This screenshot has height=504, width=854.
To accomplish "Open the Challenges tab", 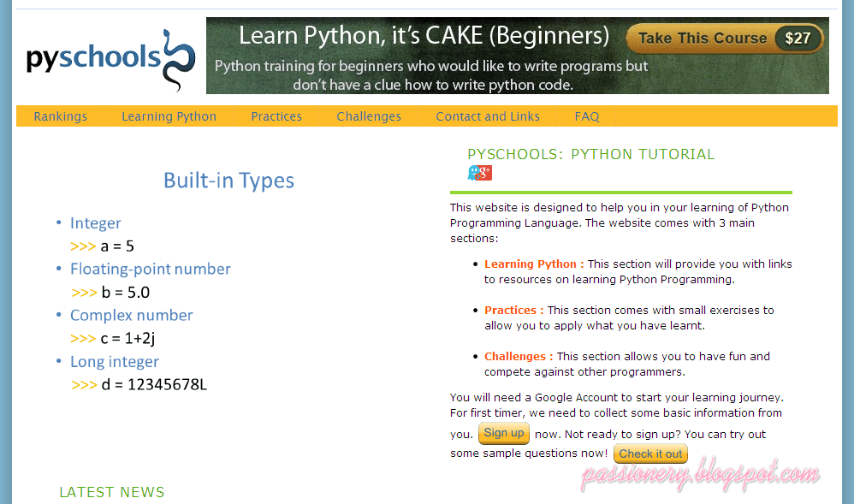I will (x=369, y=116).
